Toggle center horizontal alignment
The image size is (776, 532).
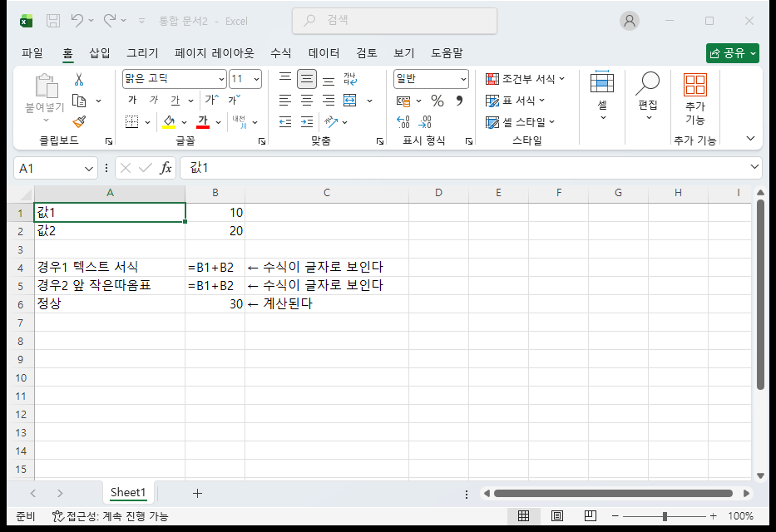click(307, 101)
